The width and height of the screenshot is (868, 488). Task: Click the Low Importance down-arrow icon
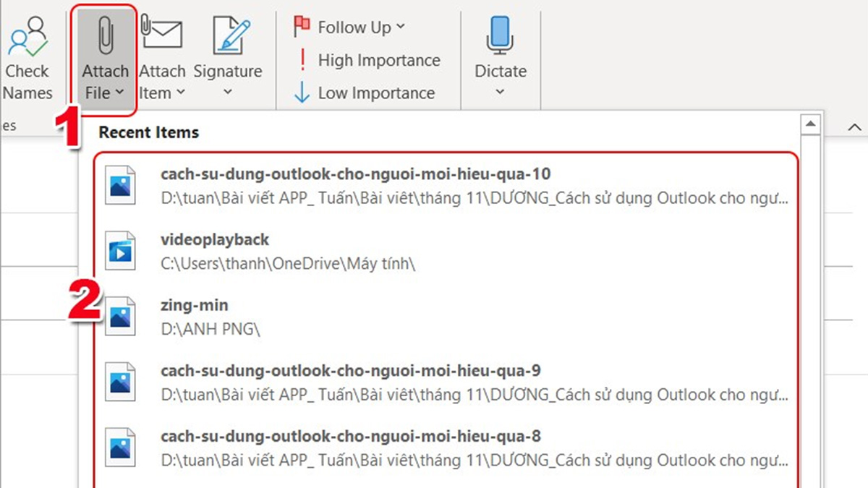tap(302, 93)
